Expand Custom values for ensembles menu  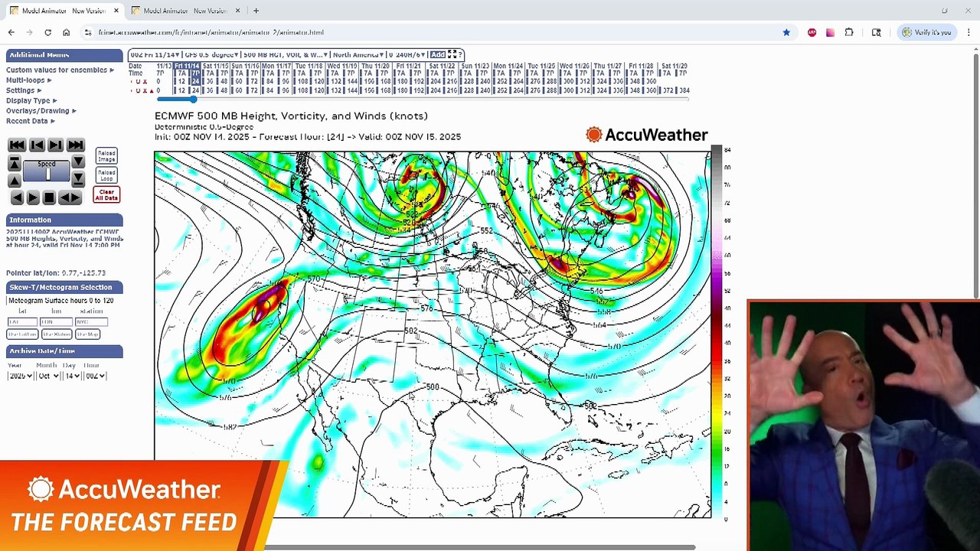60,70
